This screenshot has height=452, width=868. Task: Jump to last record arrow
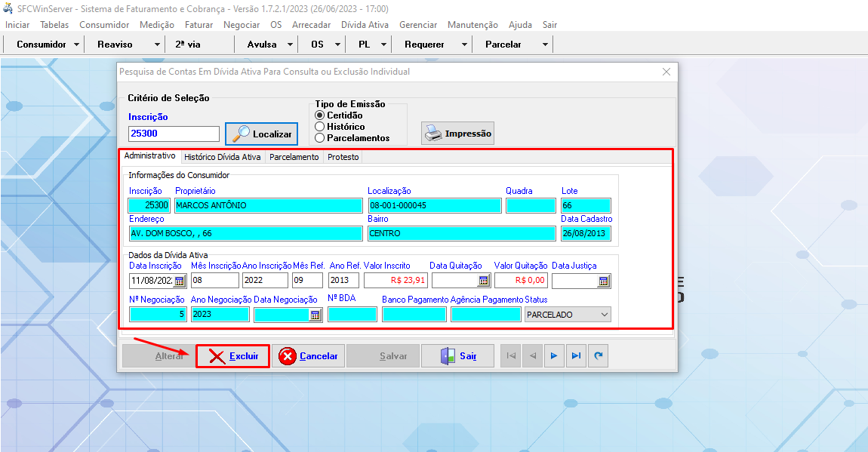tap(576, 356)
